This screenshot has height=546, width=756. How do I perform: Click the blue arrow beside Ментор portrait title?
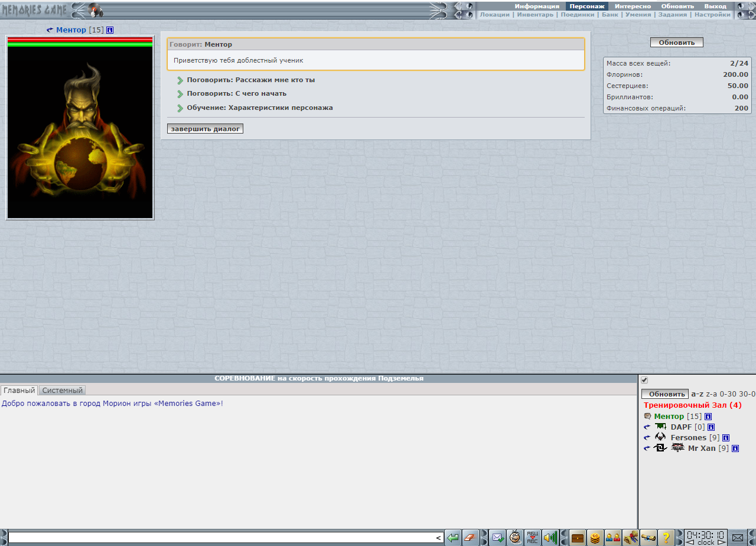50,30
